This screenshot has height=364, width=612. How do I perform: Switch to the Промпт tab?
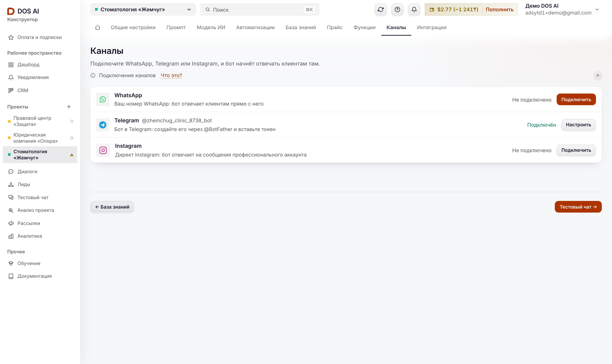tap(176, 27)
